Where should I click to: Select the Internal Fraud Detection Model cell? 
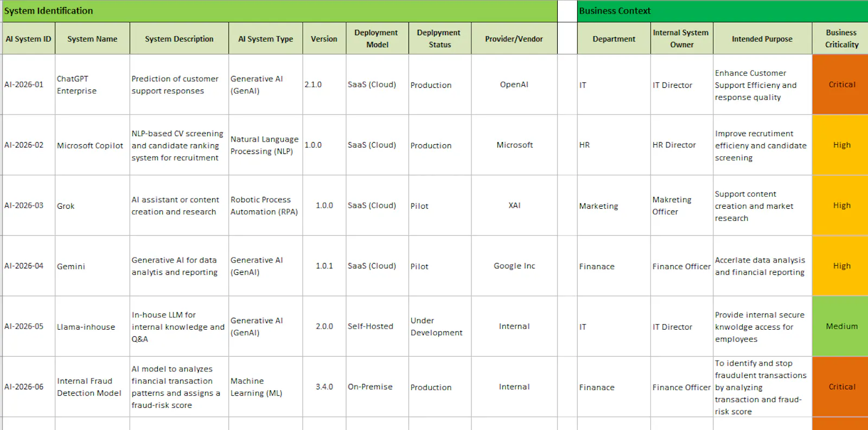tap(92, 387)
